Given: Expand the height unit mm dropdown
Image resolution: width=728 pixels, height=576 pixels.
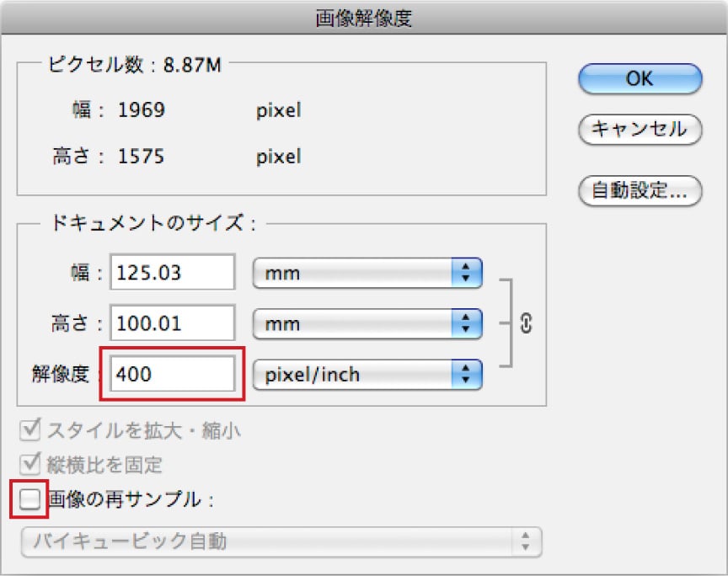Looking at the screenshot, I should 367,323.
